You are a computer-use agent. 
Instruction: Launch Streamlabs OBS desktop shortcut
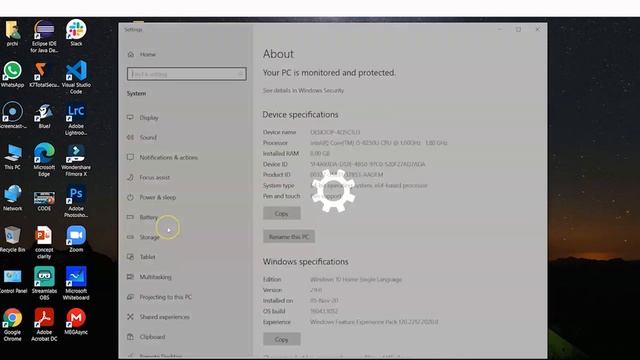pos(44,284)
